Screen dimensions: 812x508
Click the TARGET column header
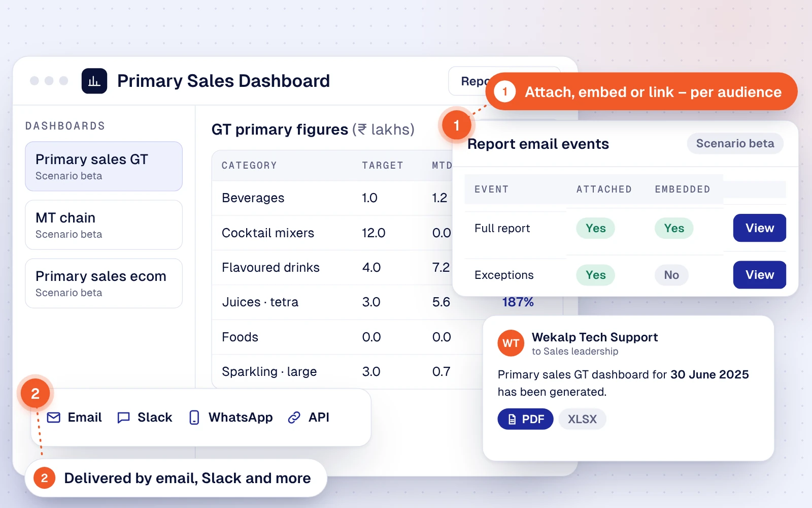[383, 166]
